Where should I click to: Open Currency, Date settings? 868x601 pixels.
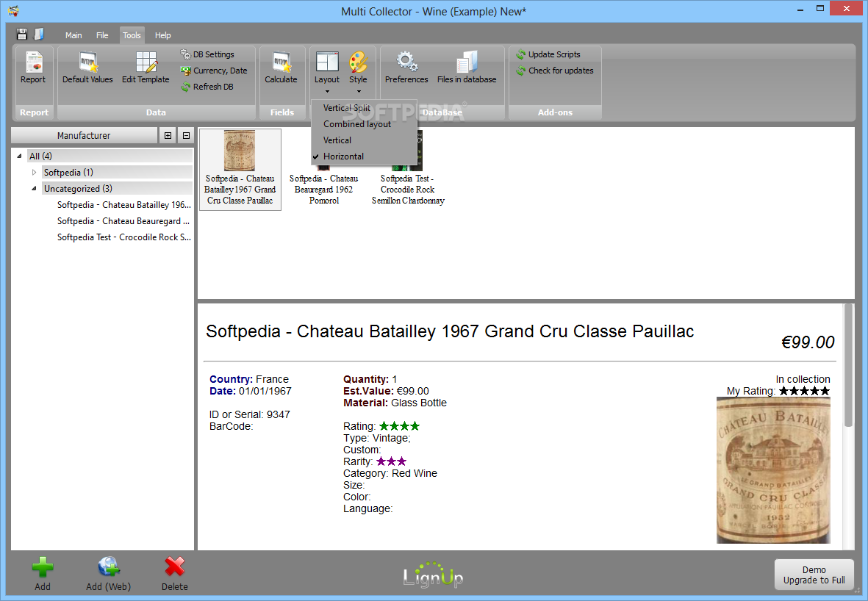click(214, 71)
